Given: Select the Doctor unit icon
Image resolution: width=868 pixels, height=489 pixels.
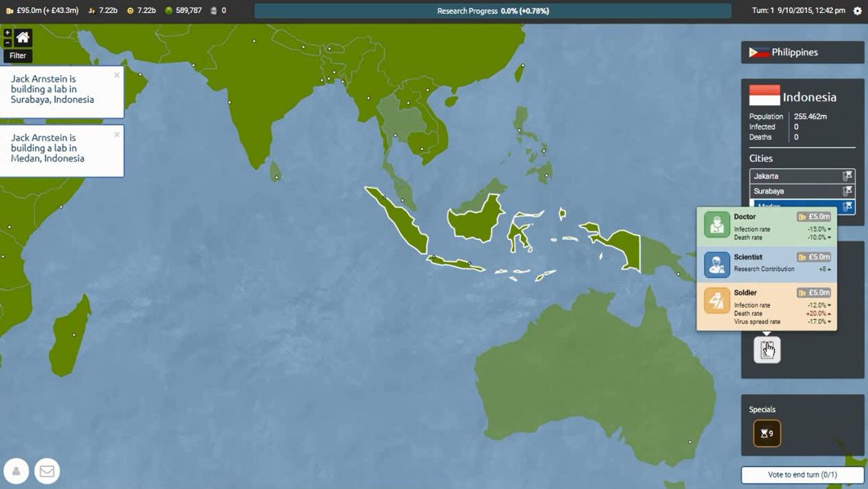Looking at the screenshot, I should (716, 225).
